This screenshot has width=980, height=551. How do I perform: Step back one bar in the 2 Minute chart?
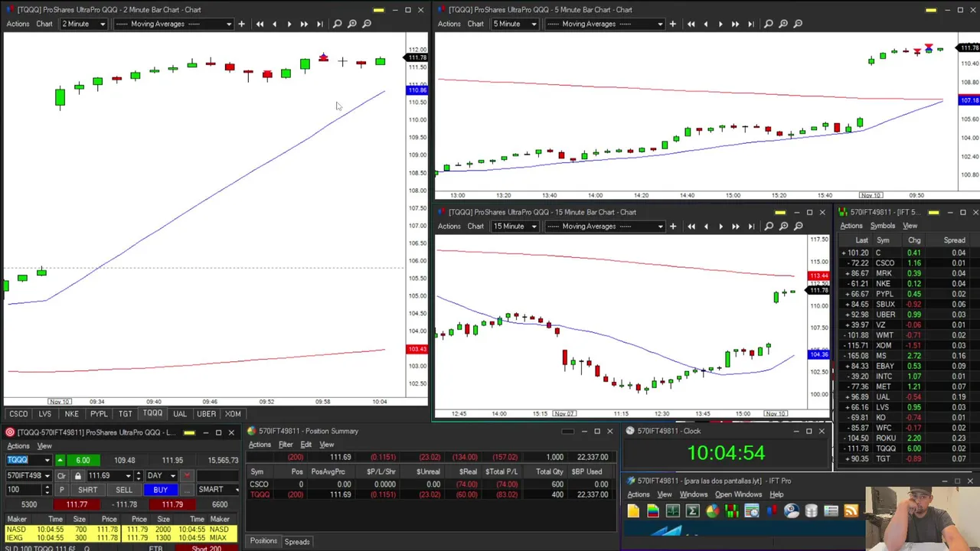[x=274, y=24]
